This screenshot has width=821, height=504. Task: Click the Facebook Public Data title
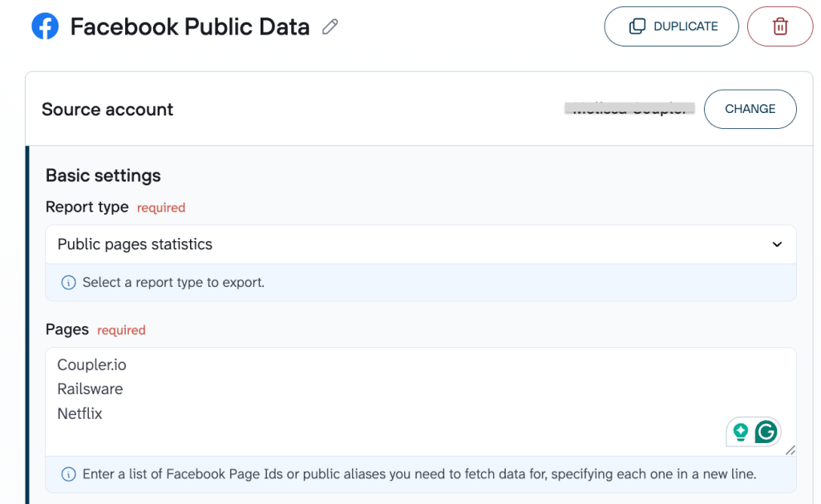pyautogui.click(x=190, y=26)
